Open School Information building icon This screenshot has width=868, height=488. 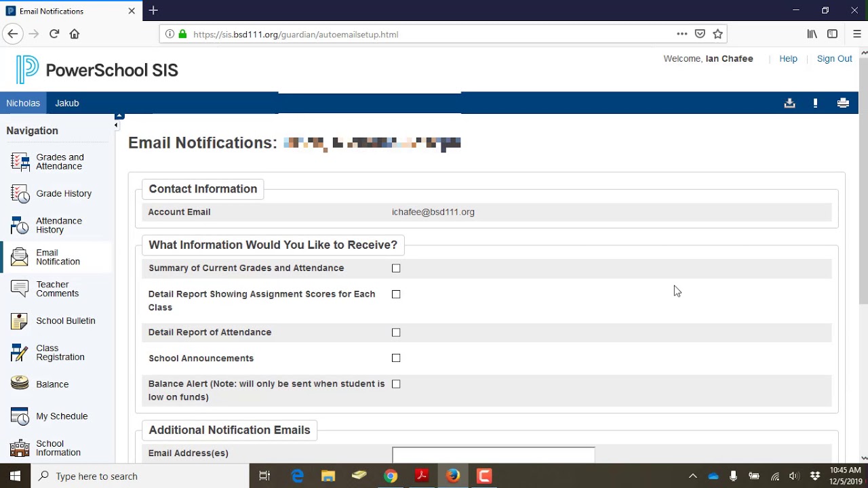click(20, 448)
